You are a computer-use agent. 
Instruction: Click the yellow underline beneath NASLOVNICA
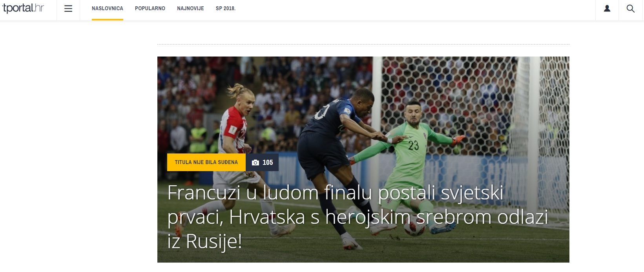(108, 20)
